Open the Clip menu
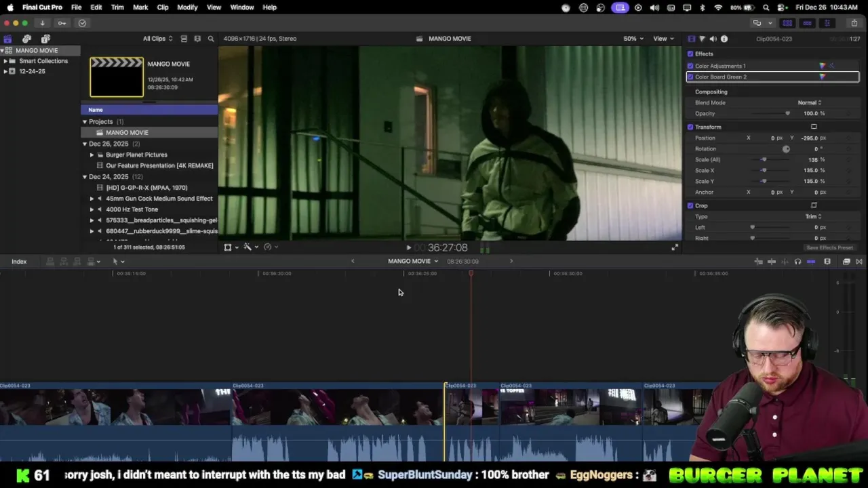The image size is (868, 488). (x=163, y=7)
